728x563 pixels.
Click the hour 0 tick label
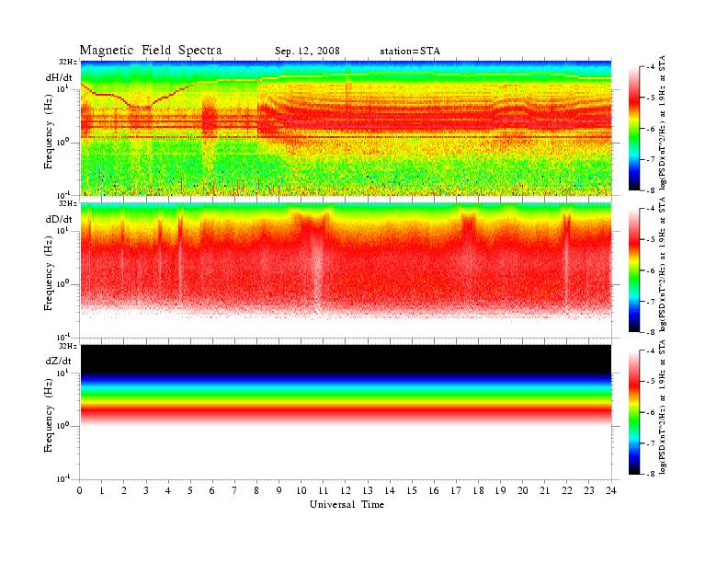tap(80, 490)
